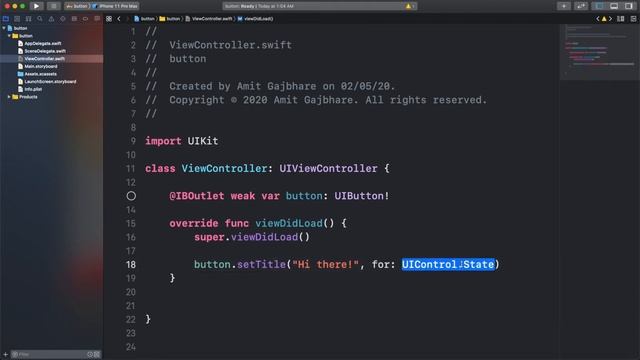Screen dimensions: 640x360
Task: Click the IBOutlet connection circle in gutter
Action: (x=131, y=196)
